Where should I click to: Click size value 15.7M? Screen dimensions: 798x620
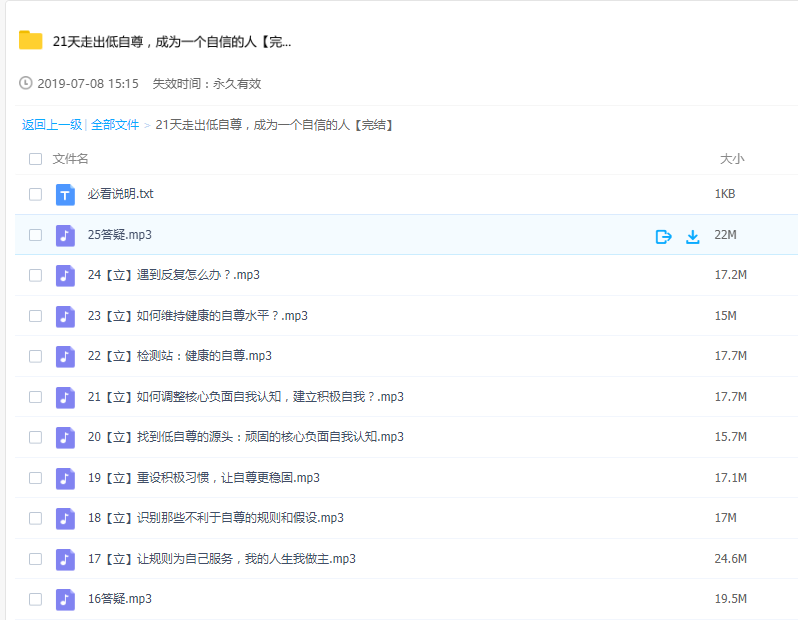tap(731, 437)
